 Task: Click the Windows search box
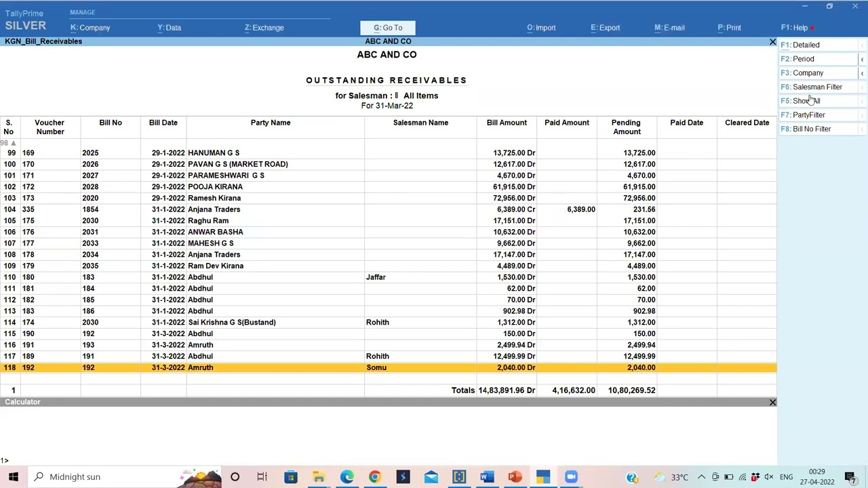click(123, 476)
